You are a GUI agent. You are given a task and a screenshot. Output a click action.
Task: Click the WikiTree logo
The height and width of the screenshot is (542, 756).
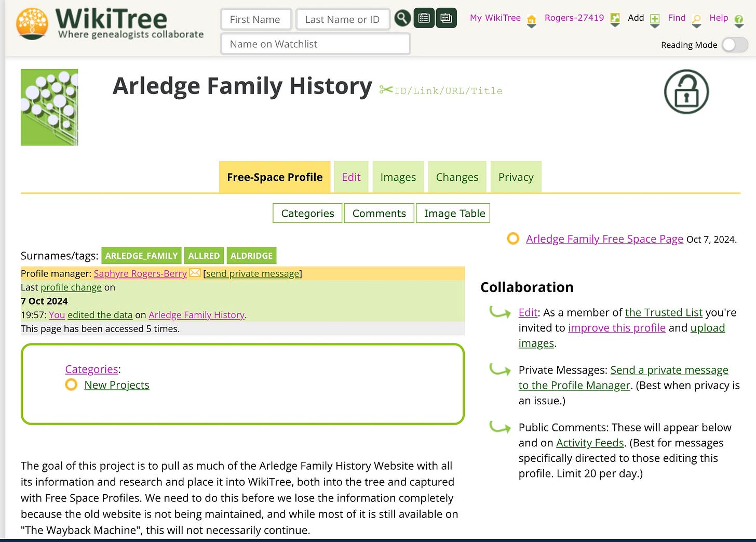[110, 24]
